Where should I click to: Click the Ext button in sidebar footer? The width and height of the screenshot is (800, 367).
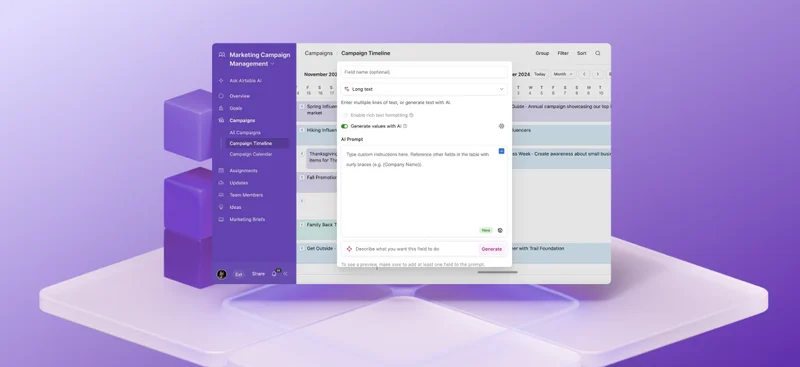point(238,274)
